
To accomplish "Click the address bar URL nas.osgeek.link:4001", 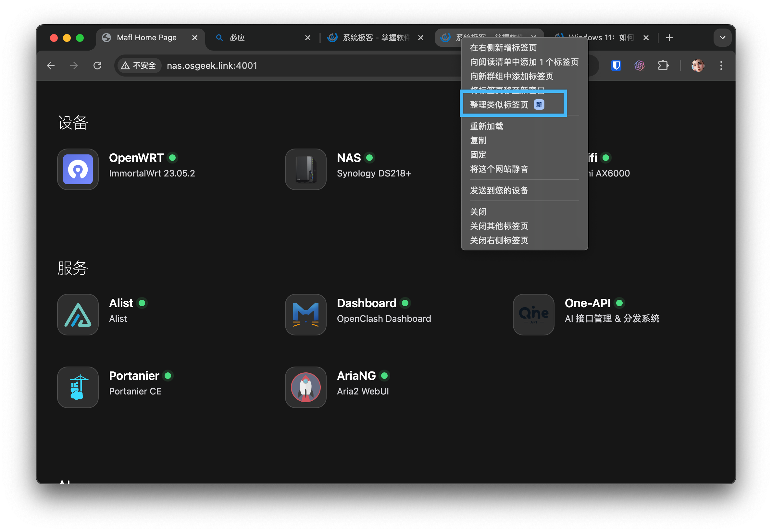I will [x=212, y=66].
